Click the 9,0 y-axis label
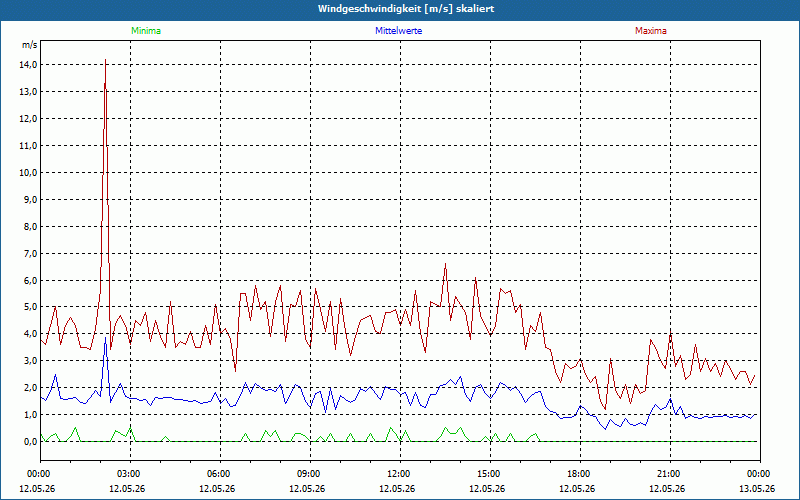The image size is (800, 500). (31, 199)
